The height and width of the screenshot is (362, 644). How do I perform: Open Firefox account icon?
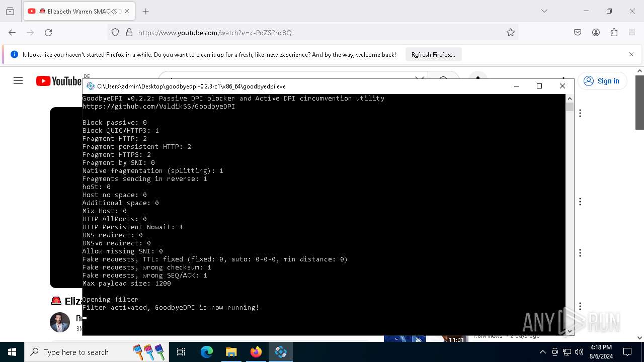point(596,32)
